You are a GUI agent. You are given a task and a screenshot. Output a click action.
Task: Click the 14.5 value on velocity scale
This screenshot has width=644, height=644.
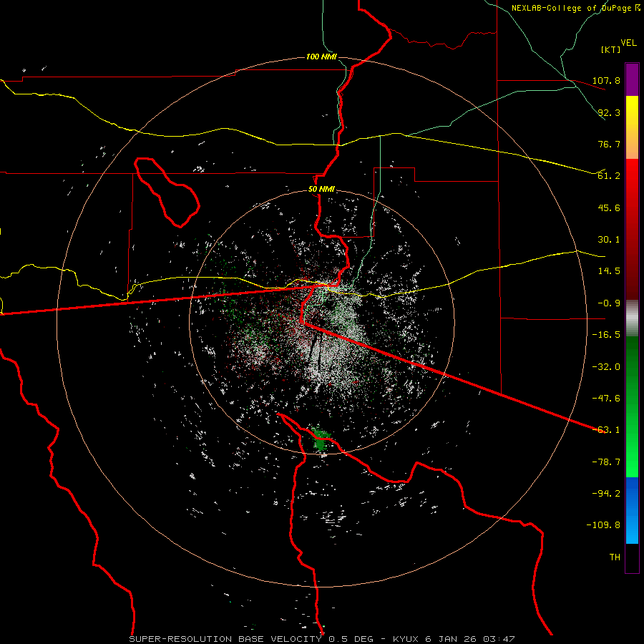click(x=609, y=271)
